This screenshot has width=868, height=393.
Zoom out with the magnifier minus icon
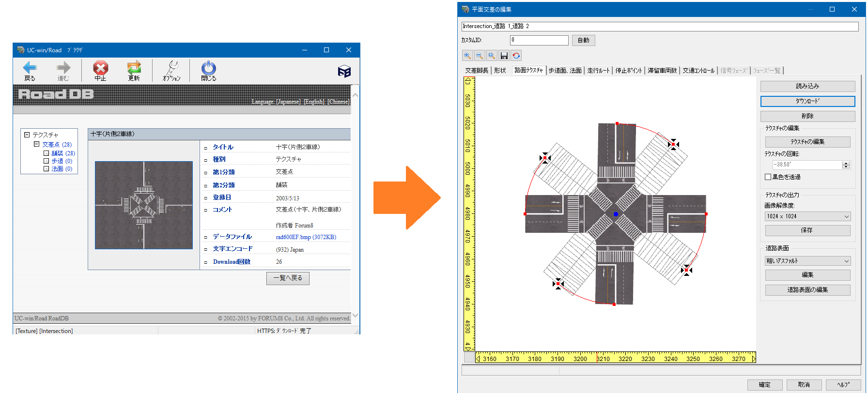coord(480,56)
